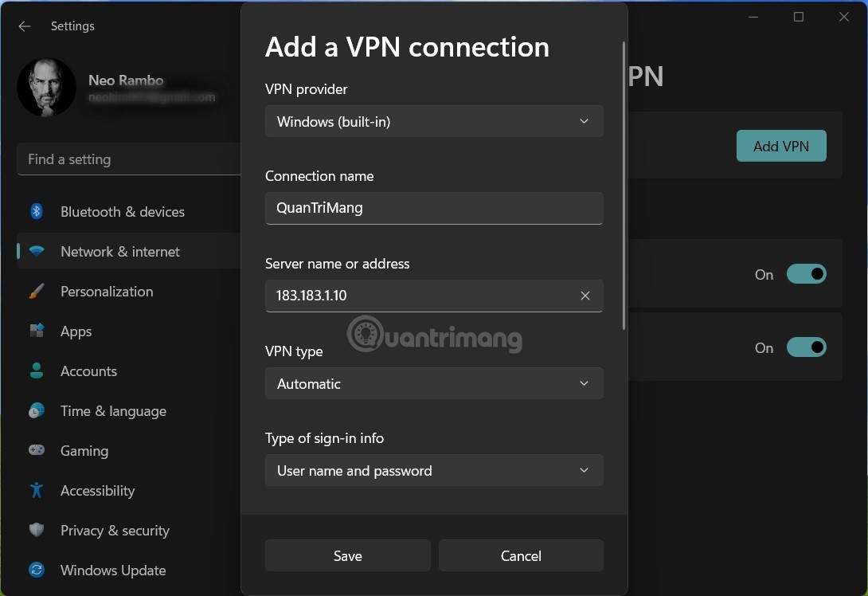868x596 pixels.
Task: Click the paintbrush Personalization icon
Action: tap(37, 291)
